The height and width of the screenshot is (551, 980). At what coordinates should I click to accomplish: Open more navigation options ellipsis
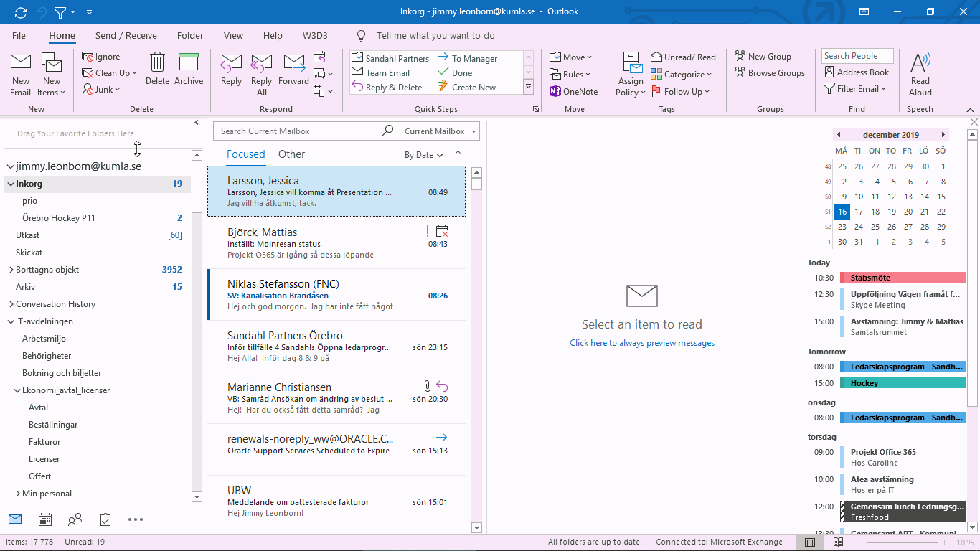pos(136,519)
